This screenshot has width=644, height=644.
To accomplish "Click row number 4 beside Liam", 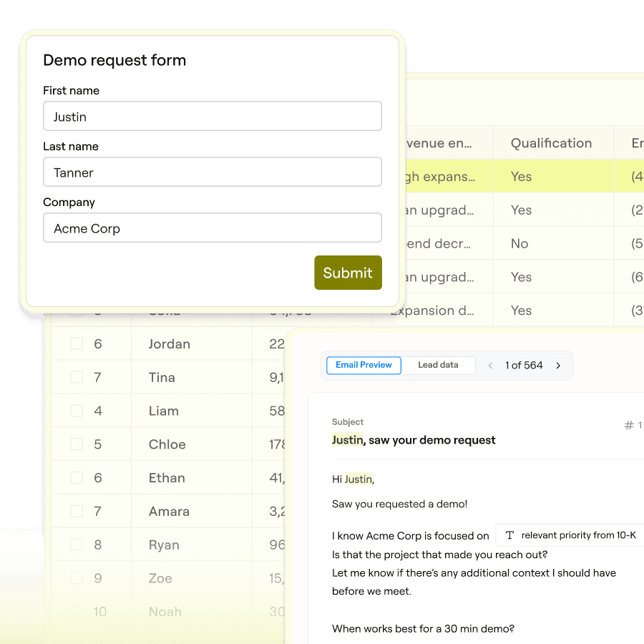I will click(x=98, y=411).
